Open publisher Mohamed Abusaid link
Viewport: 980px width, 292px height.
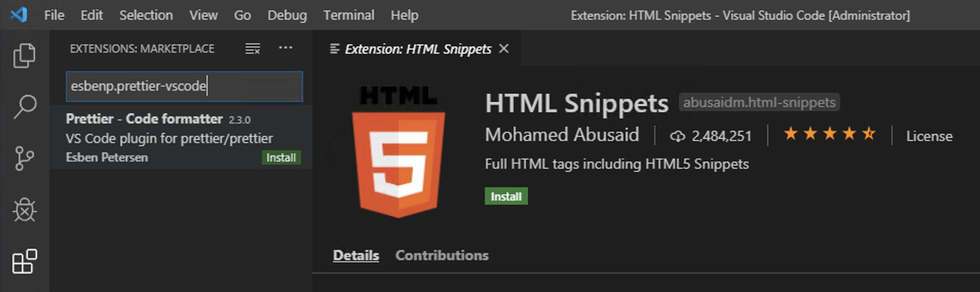[562, 135]
